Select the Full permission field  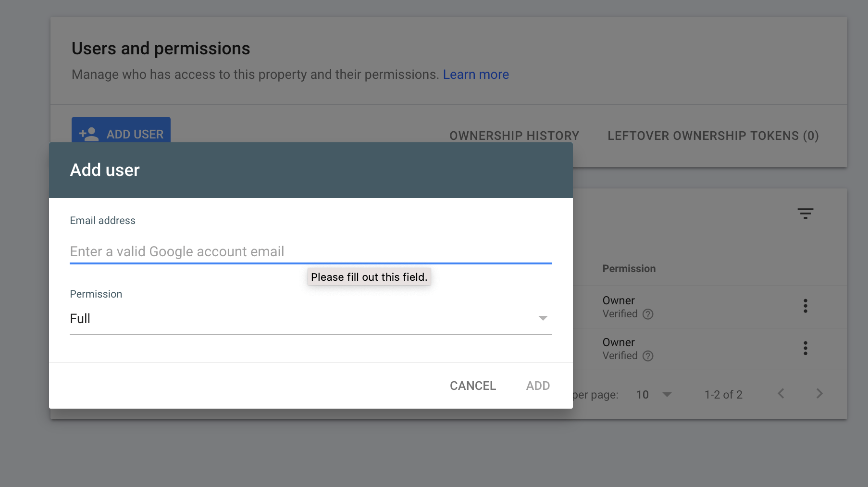[311, 319]
